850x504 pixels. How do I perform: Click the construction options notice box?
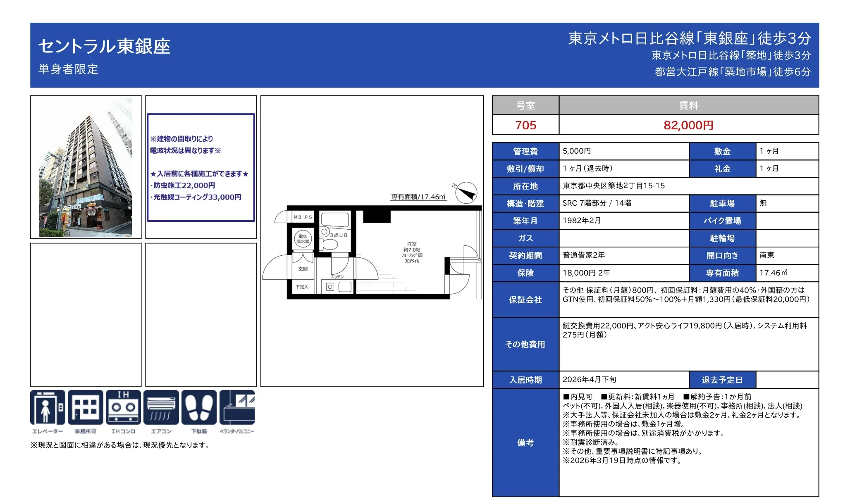click(201, 167)
